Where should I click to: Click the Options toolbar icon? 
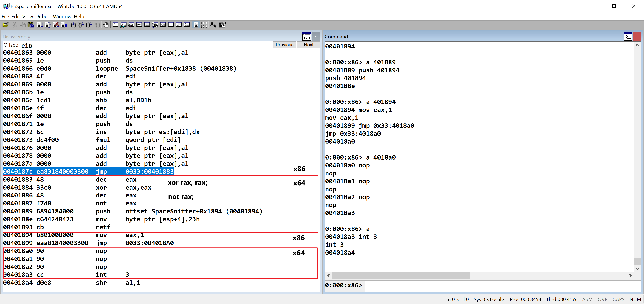click(x=222, y=24)
